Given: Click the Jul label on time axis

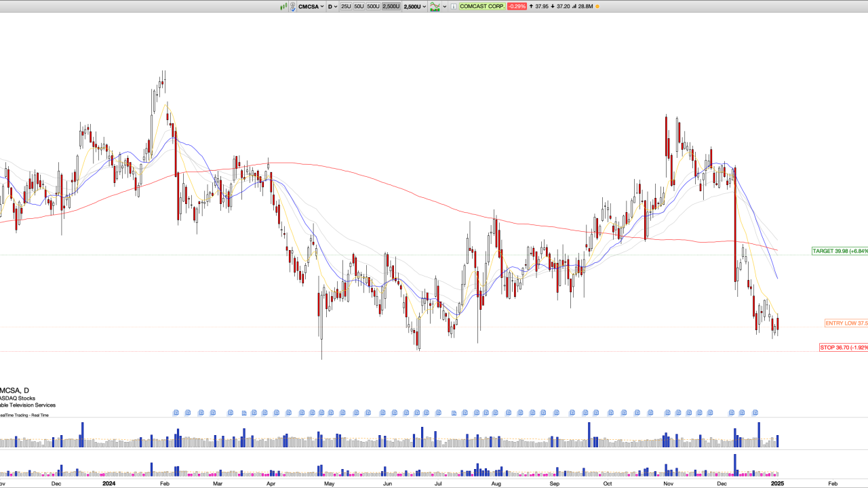Looking at the screenshot, I should [438, 484].
